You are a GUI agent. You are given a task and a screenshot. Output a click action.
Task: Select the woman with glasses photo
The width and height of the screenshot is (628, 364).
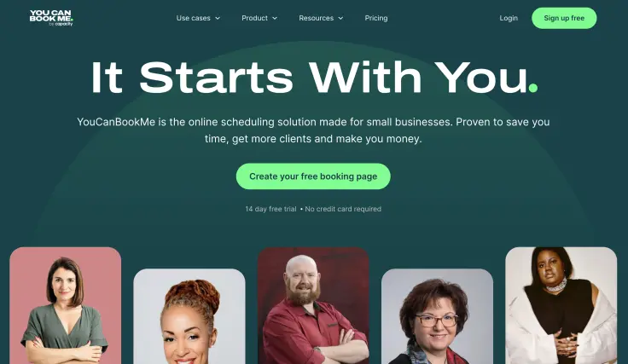[437, 316]
